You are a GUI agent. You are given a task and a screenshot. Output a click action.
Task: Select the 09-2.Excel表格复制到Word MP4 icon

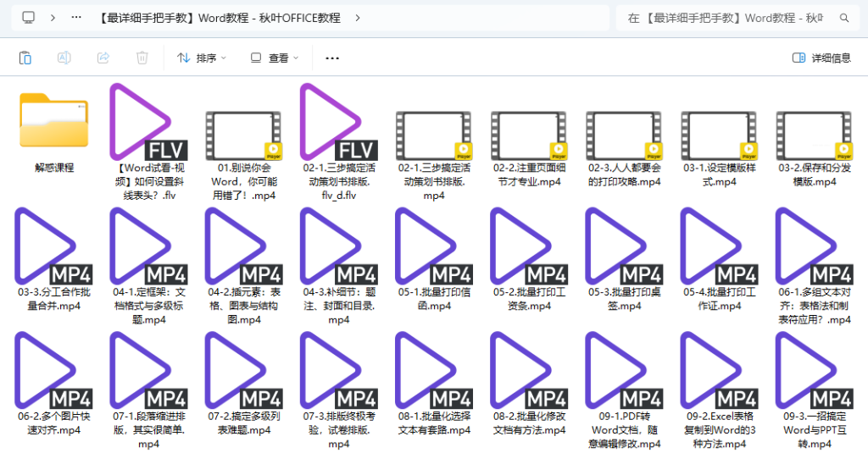720,371
